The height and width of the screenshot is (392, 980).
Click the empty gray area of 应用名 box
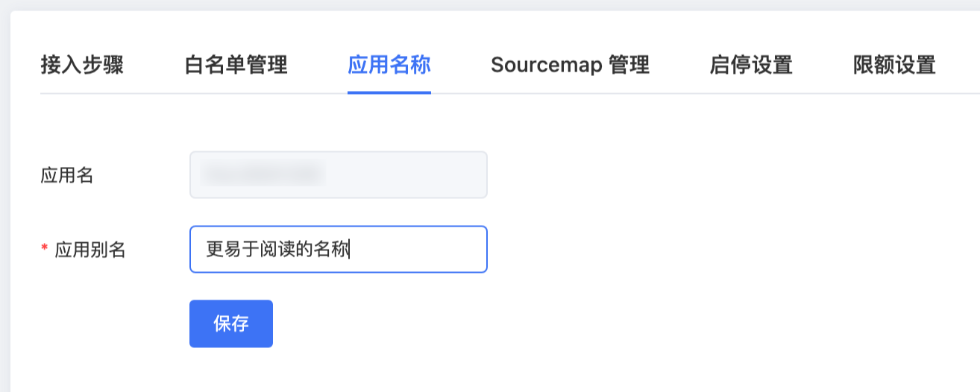(406, 174)
